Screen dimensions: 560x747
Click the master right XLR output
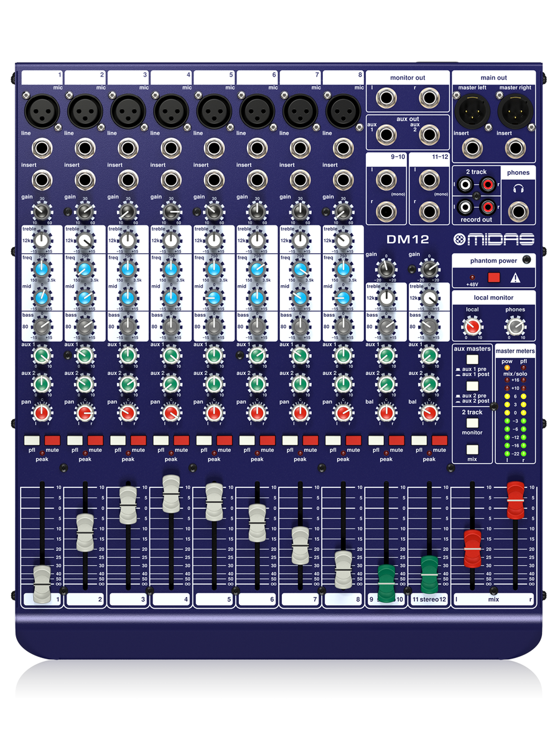tap(515, 111)
